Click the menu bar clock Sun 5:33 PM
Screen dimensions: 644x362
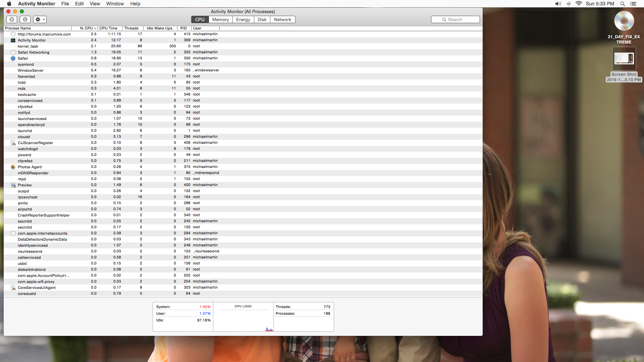[600, 4]
